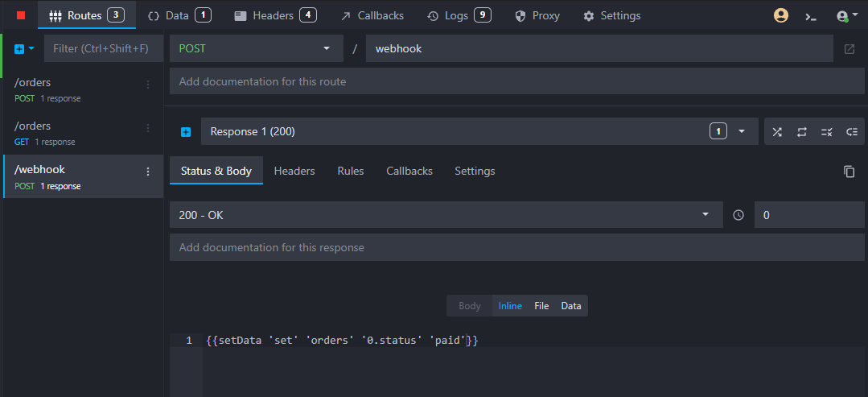Add a new response with plus icon
Screen dimensions: 868x397
click(x=186, y=132)
